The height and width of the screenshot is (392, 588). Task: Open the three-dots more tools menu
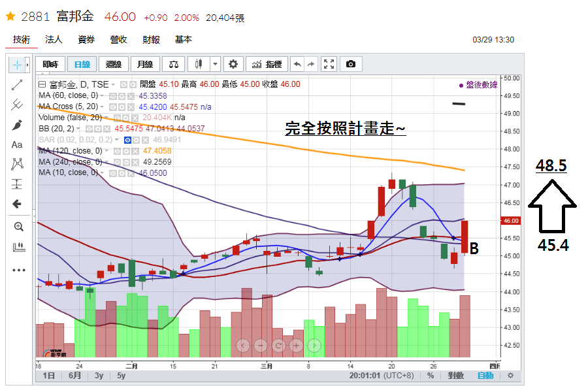[18, 270]
